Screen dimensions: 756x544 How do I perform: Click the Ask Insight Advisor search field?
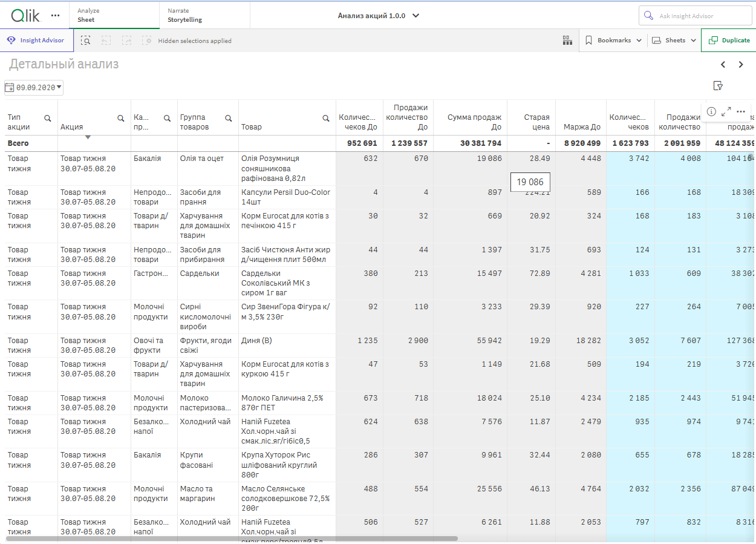tap(695, 16)
